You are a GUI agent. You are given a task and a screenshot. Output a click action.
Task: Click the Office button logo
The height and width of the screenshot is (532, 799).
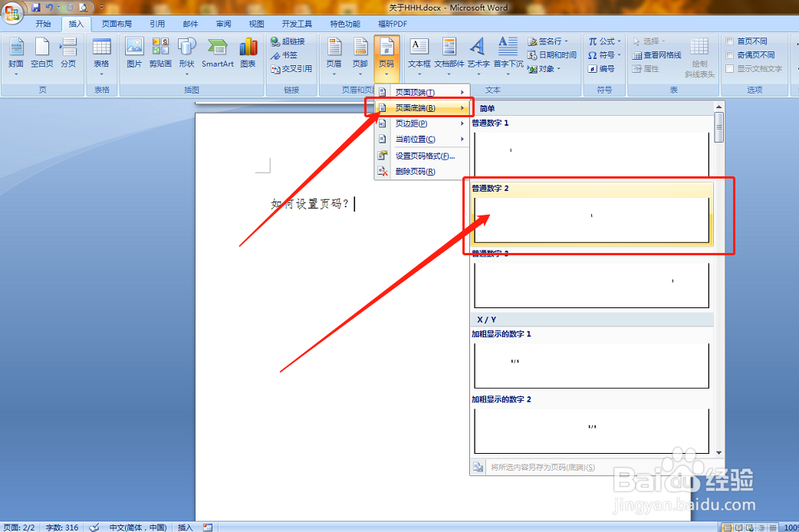pyautogui.click(x=12, y=12)
